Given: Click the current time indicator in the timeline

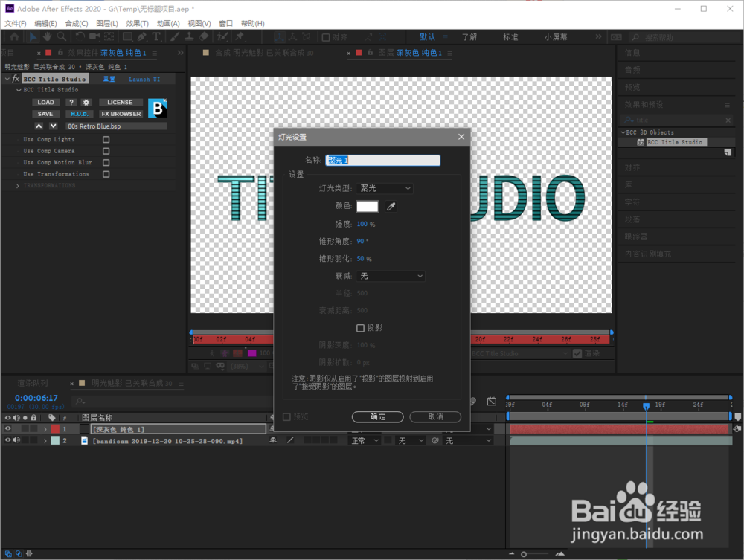Looking at the screenshot, I should (646, 406).
